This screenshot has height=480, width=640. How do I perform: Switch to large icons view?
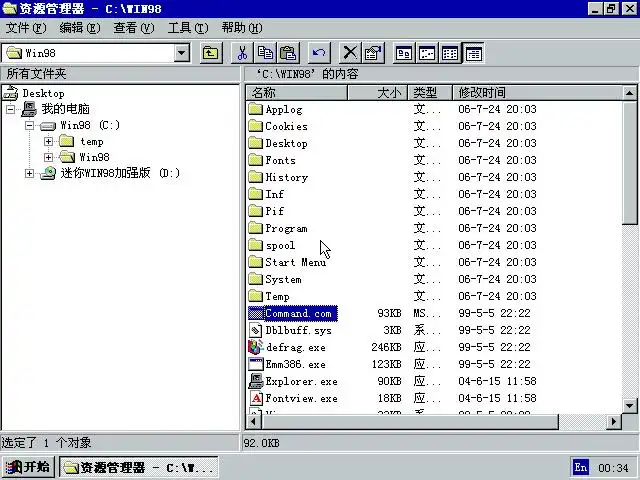click(404, 53)
